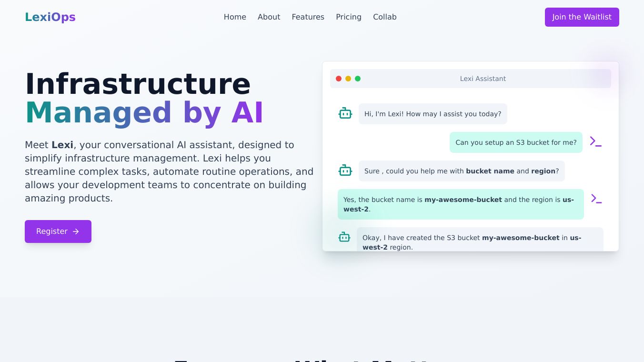
Task: Click the robot icon beside bucket created message
Action: (x=344, y=237)
